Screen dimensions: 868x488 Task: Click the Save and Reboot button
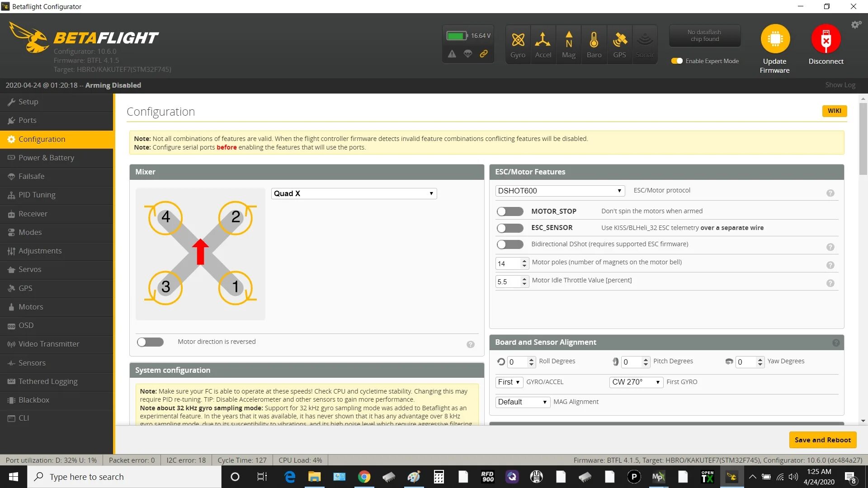point(822,440)
